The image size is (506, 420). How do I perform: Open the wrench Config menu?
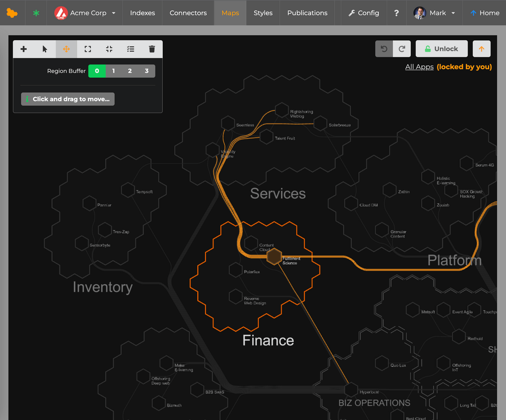364,13
